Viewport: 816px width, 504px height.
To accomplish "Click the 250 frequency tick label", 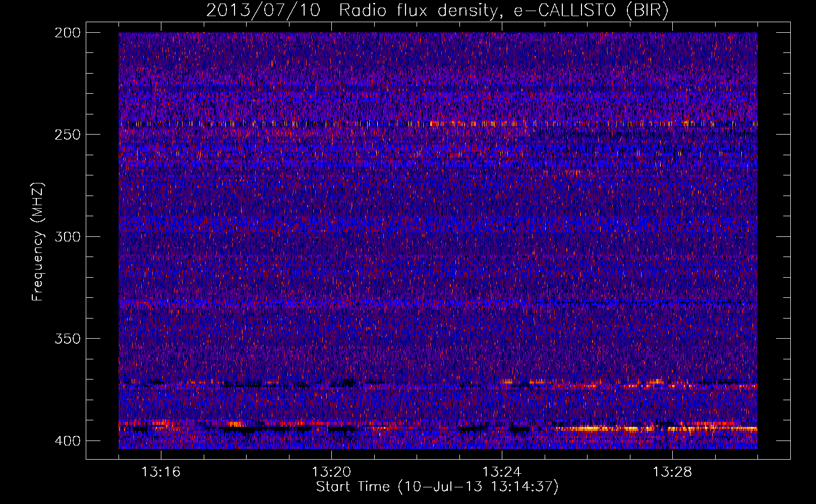I will point(68,135).
